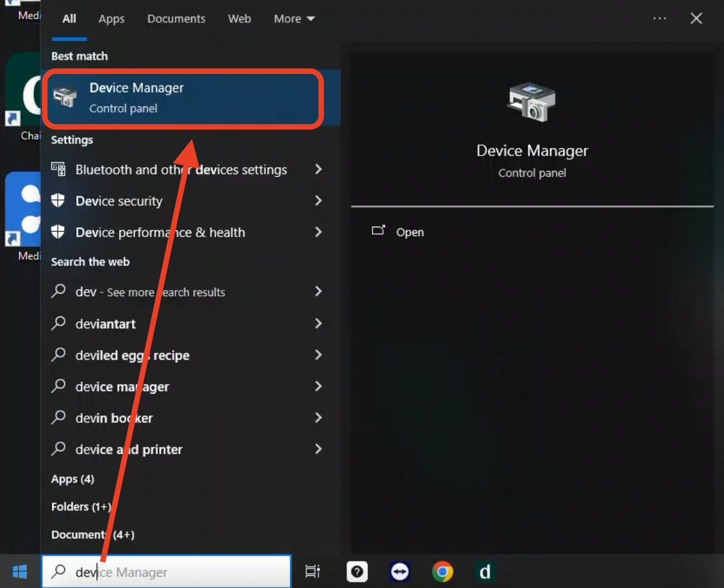This screenshot has width=724, height=588.
Task: Click Open in the Device Manager preview pane
Action: pyautogui.click(x=409, y=232)
